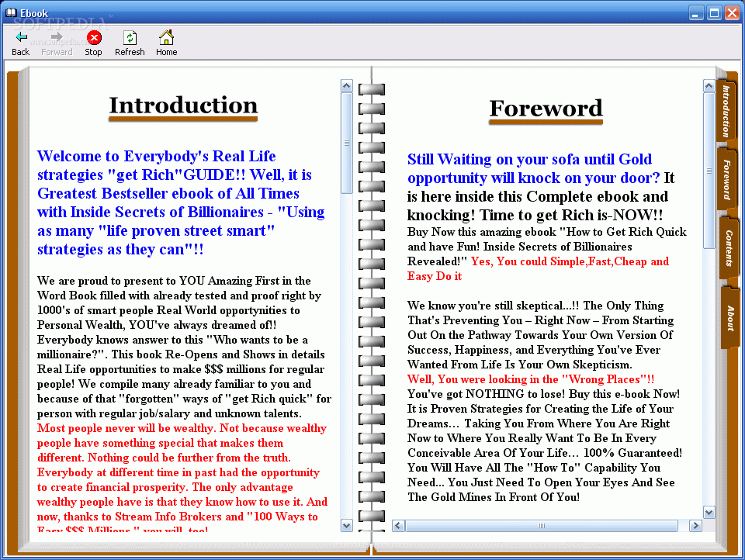Screen dimensions: 745x560
Task: Close the Ebook window
Action: [x=732, y=13]
